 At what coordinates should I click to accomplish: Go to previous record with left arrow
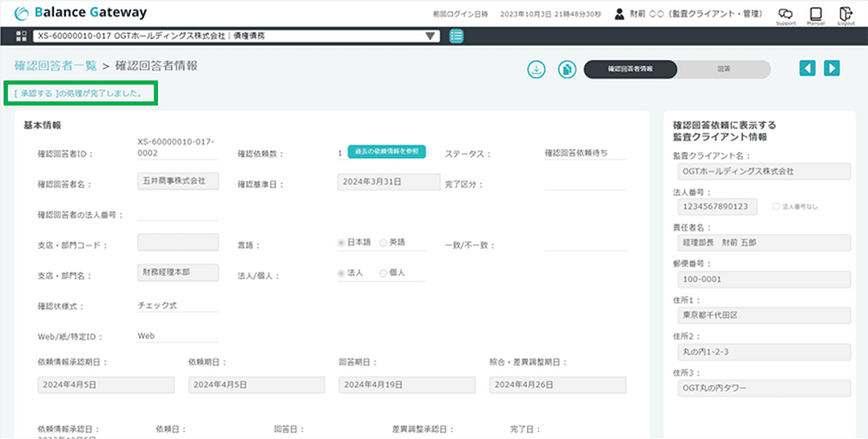(x=807, y=69)
